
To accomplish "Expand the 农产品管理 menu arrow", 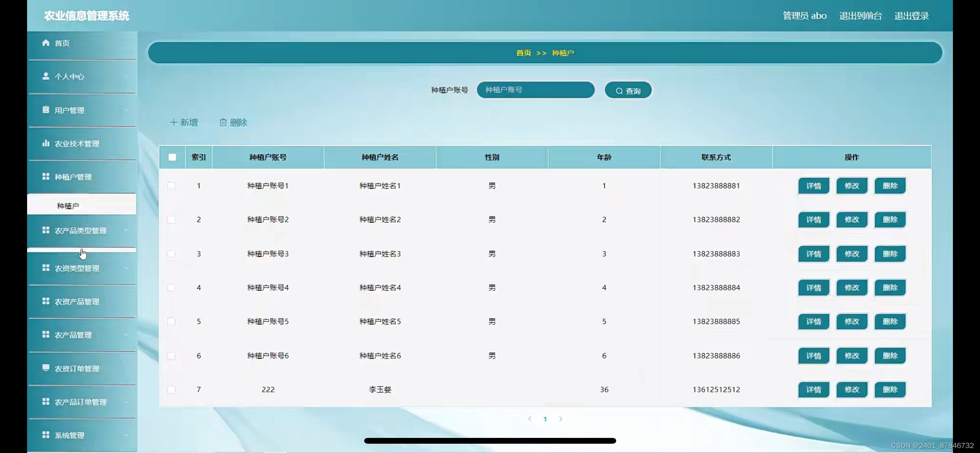I will (x=126, y=335).
